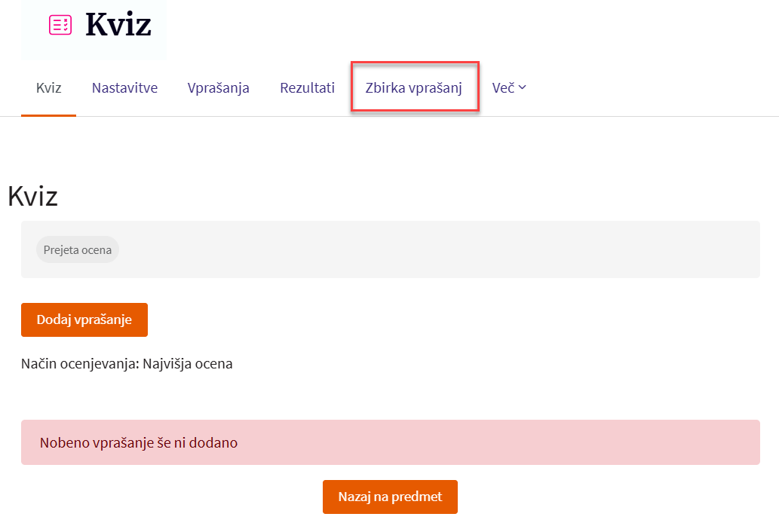
Task: Go to the Vprašanja tab
Action: coord(218,87)
